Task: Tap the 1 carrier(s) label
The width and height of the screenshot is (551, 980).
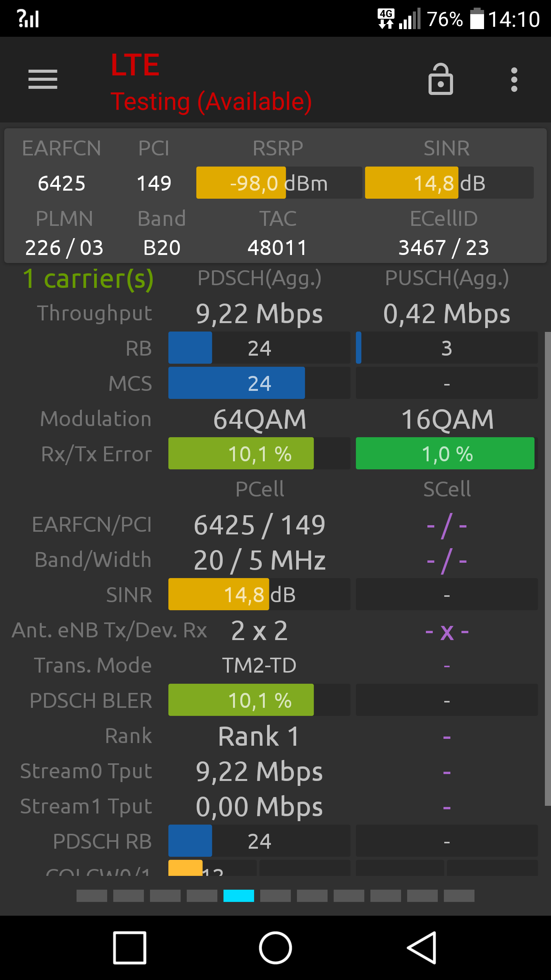Action: pos(88,279)
